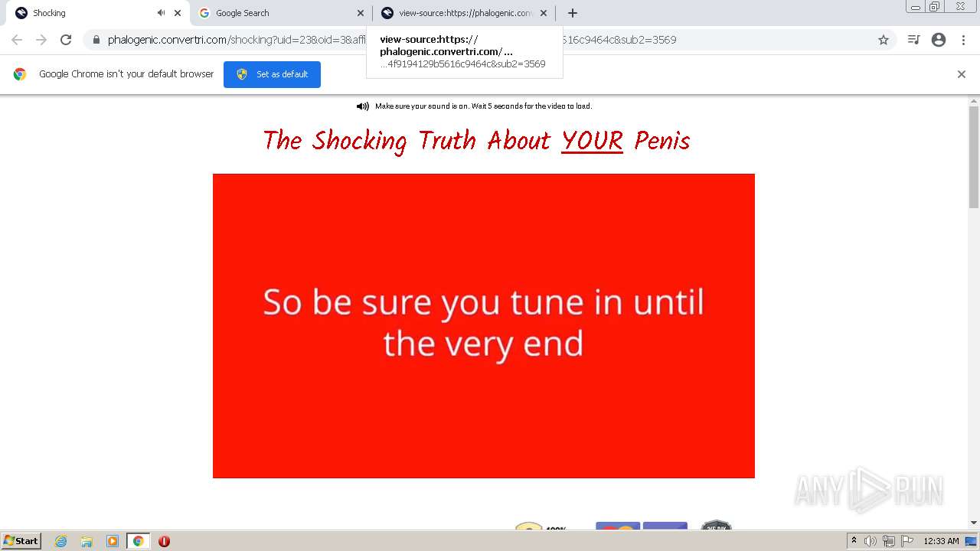Screen dimensions: 980x551
Task: Open the Windows Start menu
Action: click(x=21, y=541)
